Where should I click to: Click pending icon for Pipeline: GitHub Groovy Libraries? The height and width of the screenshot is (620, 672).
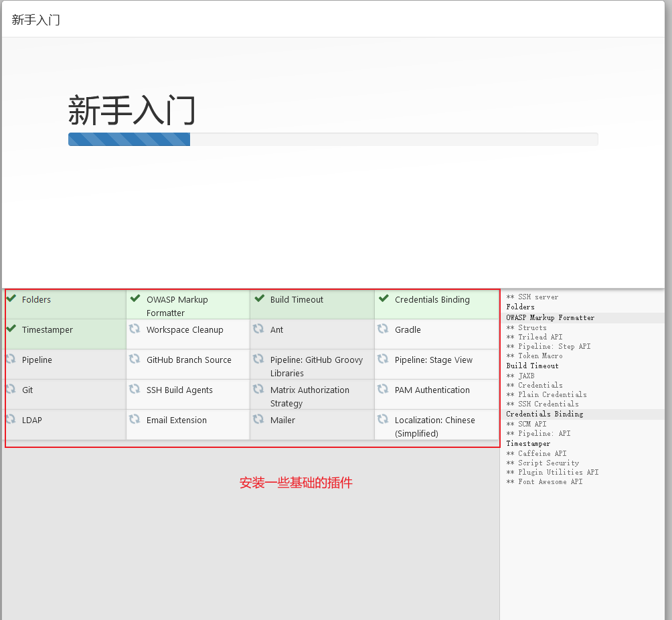point(258,358)
